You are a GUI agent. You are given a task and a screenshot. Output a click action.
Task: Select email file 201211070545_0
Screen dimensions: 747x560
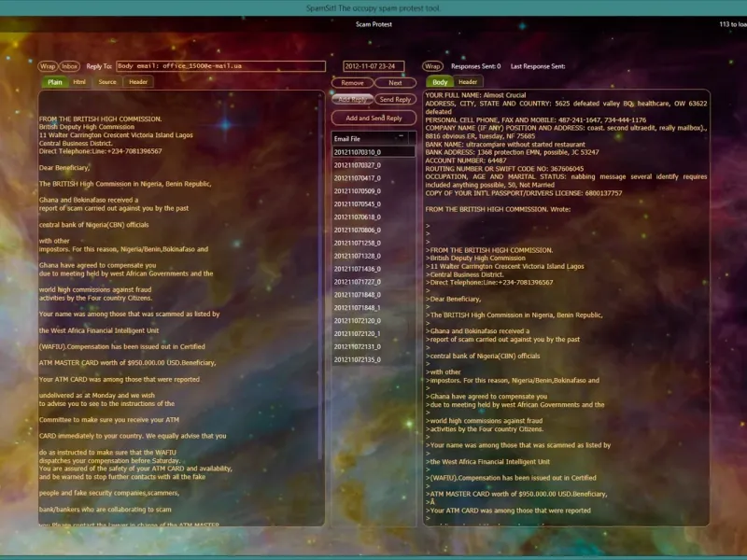pyautogui.click(x=373, y=203)
